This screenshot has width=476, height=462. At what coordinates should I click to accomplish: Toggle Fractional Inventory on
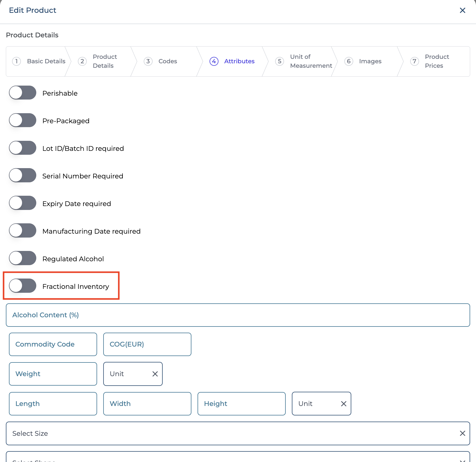[23, 286]
